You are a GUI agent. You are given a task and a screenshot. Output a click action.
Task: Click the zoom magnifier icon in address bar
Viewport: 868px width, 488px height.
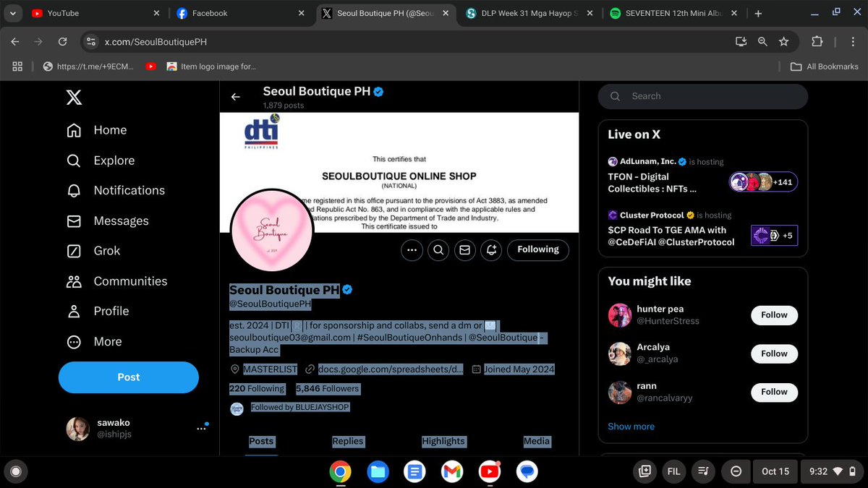coord(762,42)
